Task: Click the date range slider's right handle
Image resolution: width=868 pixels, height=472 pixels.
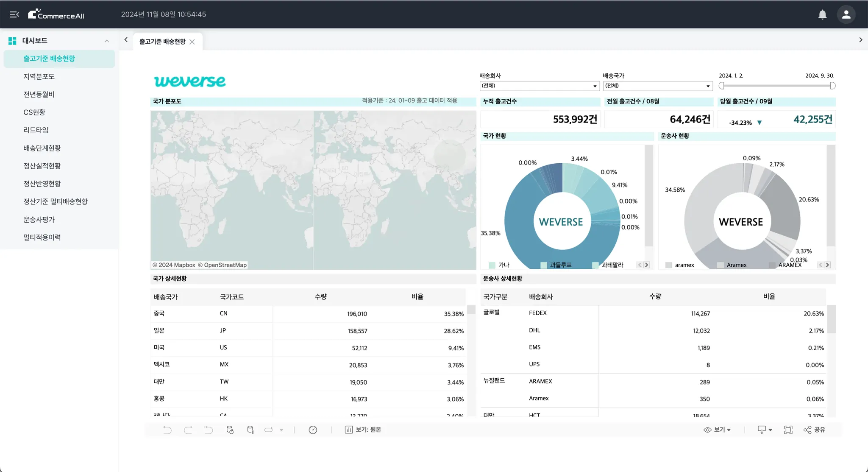Action: click(832, 86)
